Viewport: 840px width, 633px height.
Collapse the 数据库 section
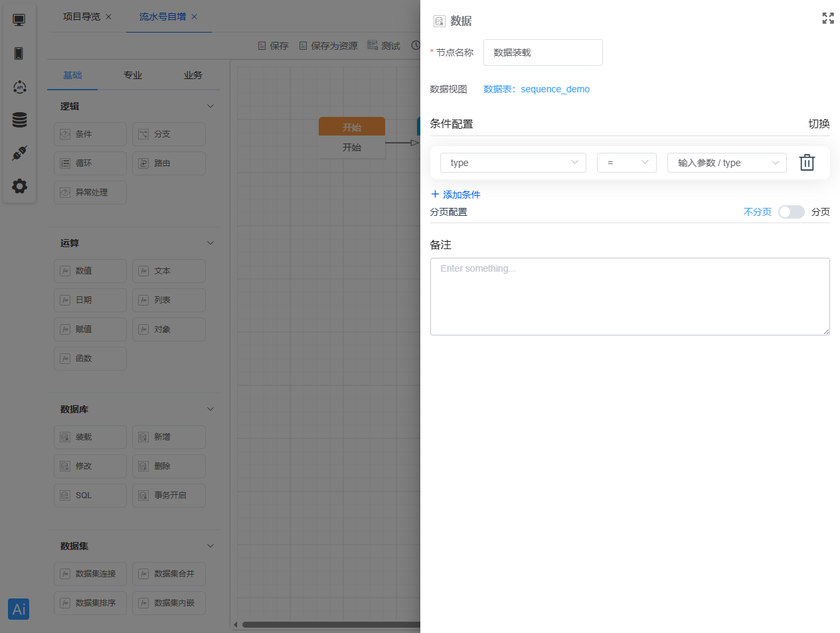tap(210, 408)
